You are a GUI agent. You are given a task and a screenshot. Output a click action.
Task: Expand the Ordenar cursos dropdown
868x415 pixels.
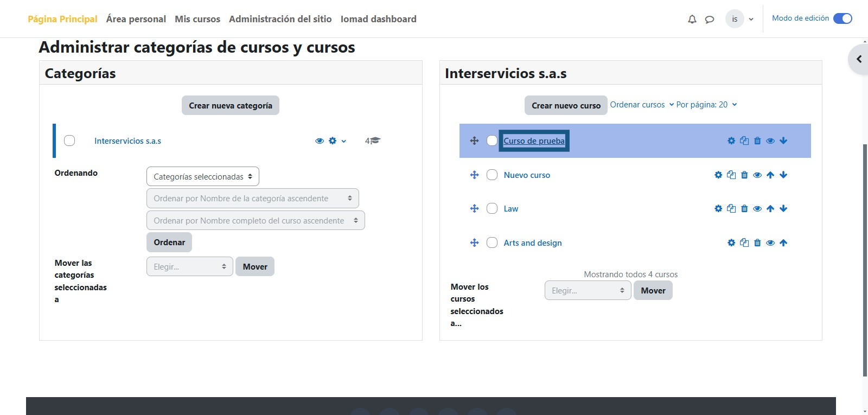[x=641, y=105]
